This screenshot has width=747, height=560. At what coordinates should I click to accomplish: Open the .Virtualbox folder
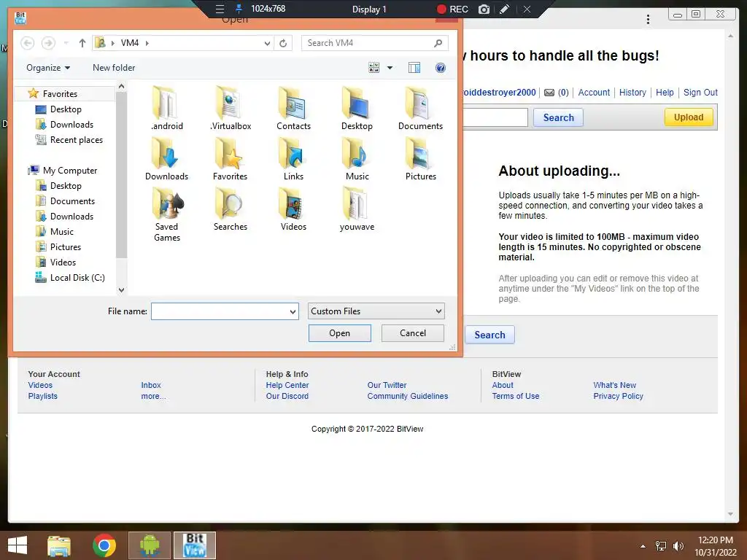[231, 109]
